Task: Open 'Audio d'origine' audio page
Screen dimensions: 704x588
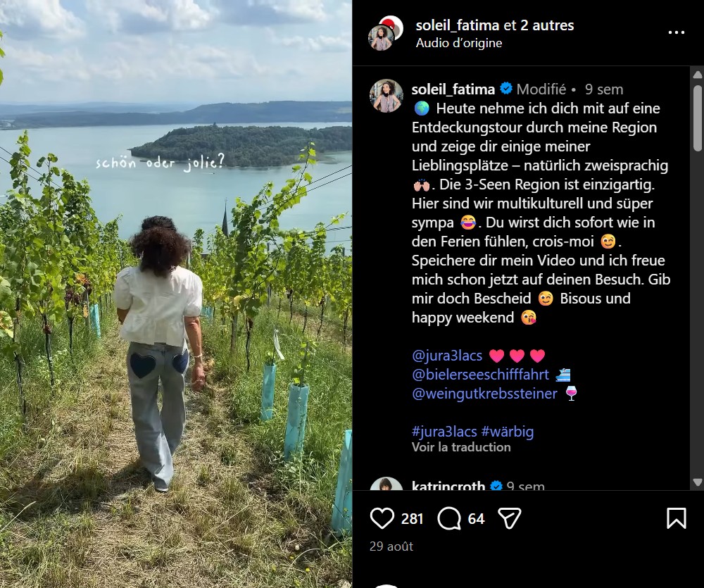Action: (x=459, y=43)
